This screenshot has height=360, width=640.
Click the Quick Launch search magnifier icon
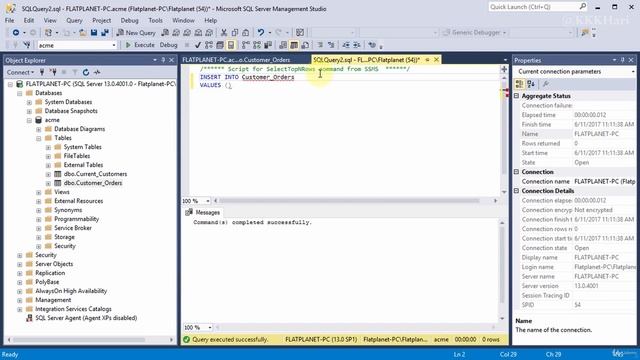point(582,7)
